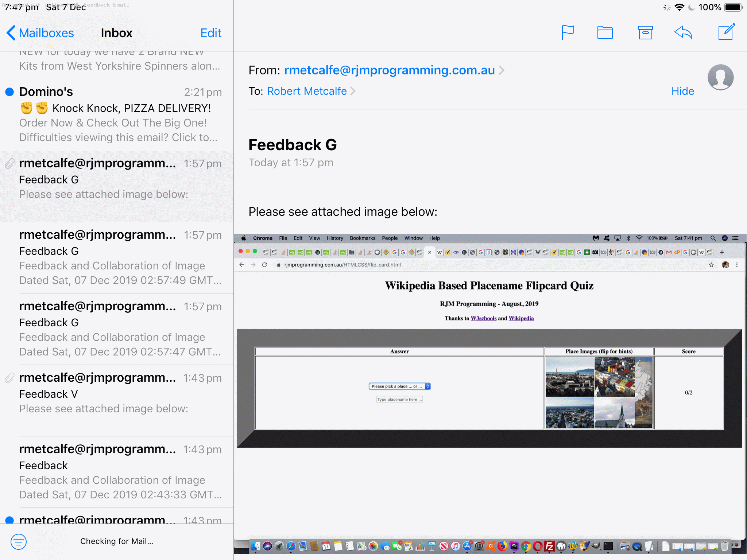Viewport: 747px width, 560px height.
Task: Reply with the reply arrow icon
Action: pyautogui.click(x=682, y=32)
